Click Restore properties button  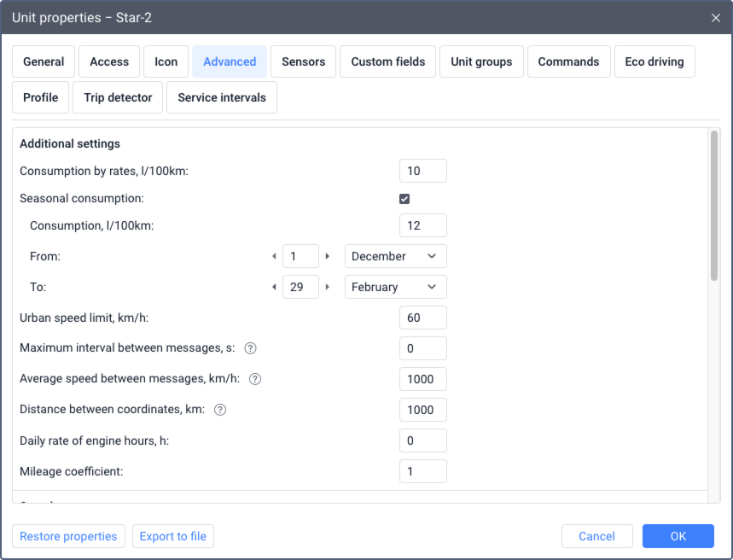pyautogui.click(x=68, y=536)
